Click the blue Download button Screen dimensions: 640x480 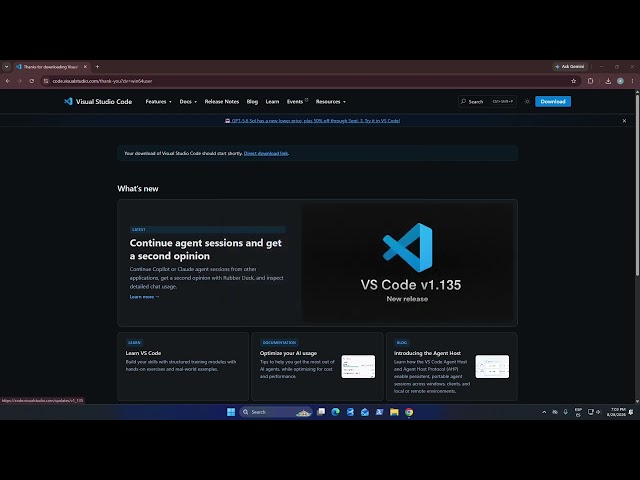coord(553,101)
